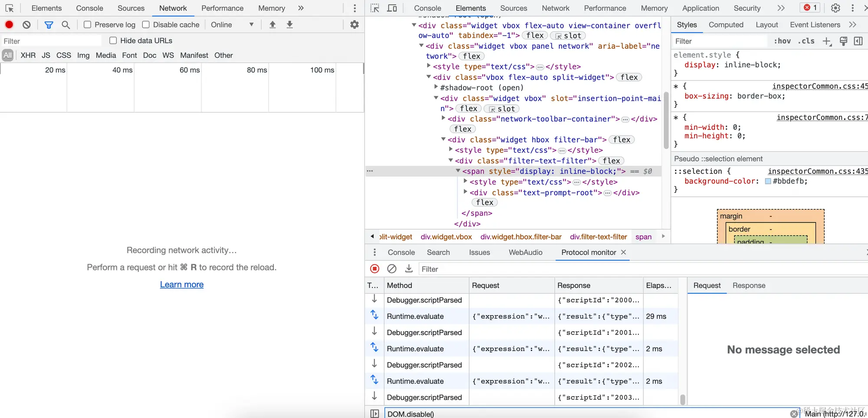The image size is (868, 418).
Task: Open network search with the magnifier icon
Action: click(66, 25)
